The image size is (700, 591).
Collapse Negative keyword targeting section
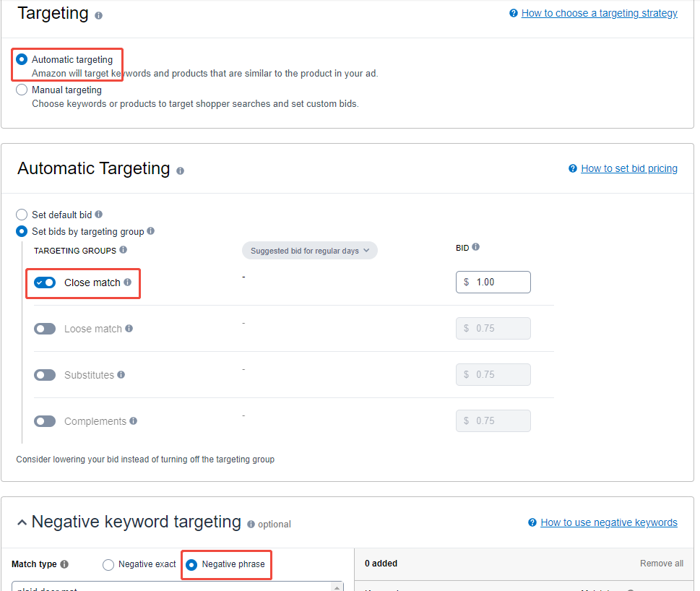[x=22, y=522]
